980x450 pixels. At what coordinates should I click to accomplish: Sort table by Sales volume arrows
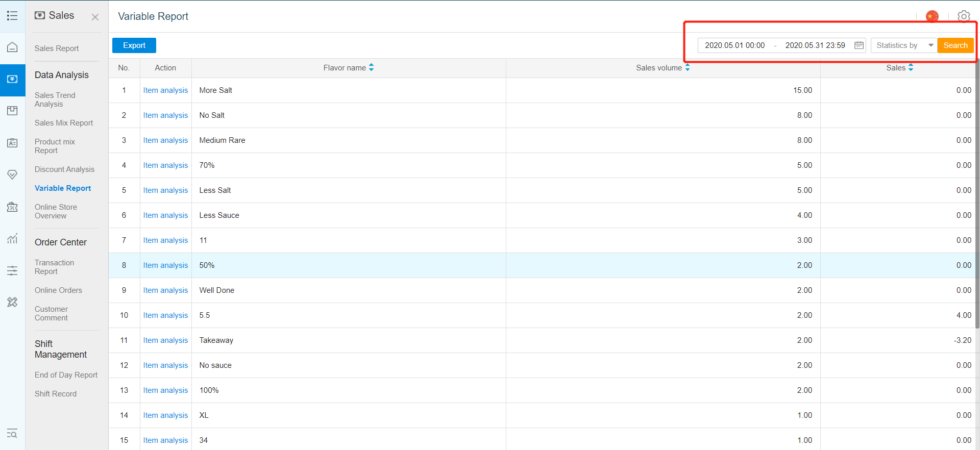tap(688, 67)
